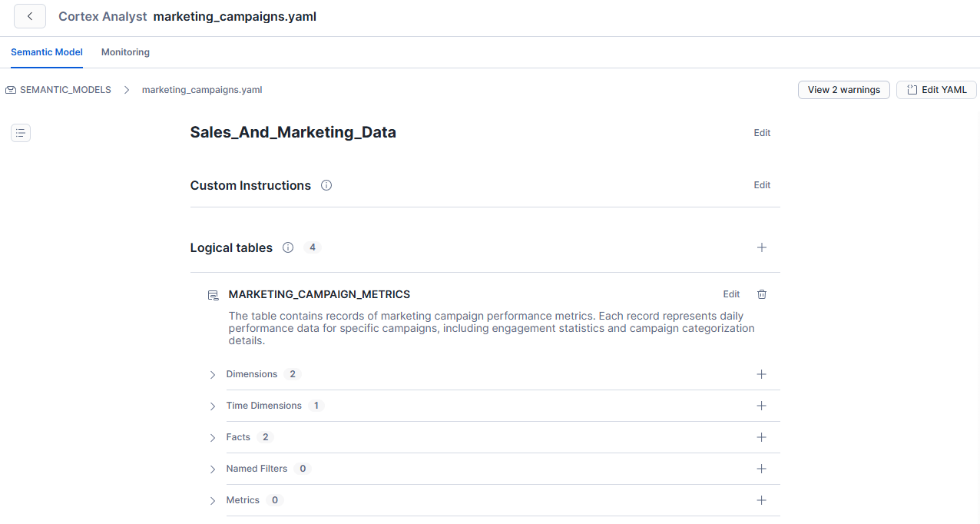Click the info icon beside Custom Instructions
The width and height of the screenshot is (980, 524).
[x=326, y=185]
